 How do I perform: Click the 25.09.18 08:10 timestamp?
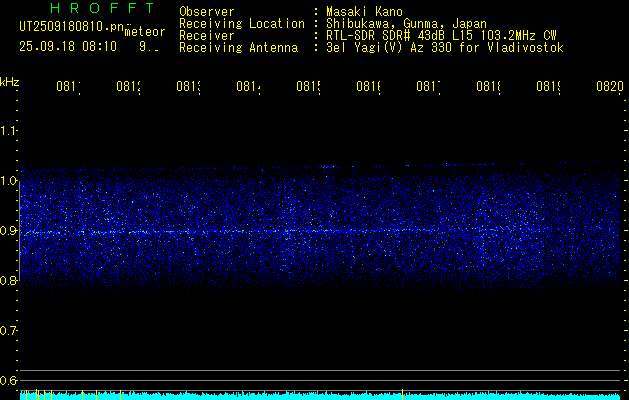(67, 46)
